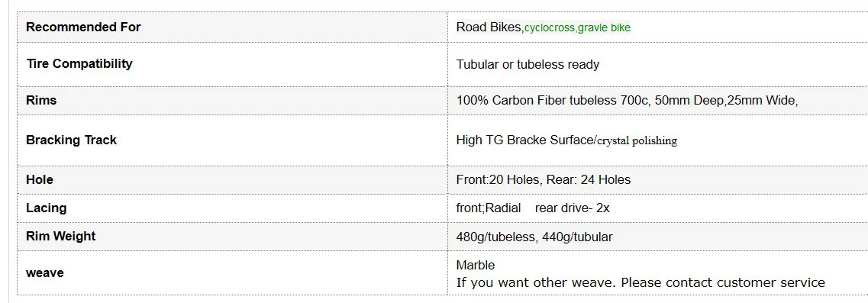Click the green 'cyclocross,gravle bike' text

(x=577, y=27)
